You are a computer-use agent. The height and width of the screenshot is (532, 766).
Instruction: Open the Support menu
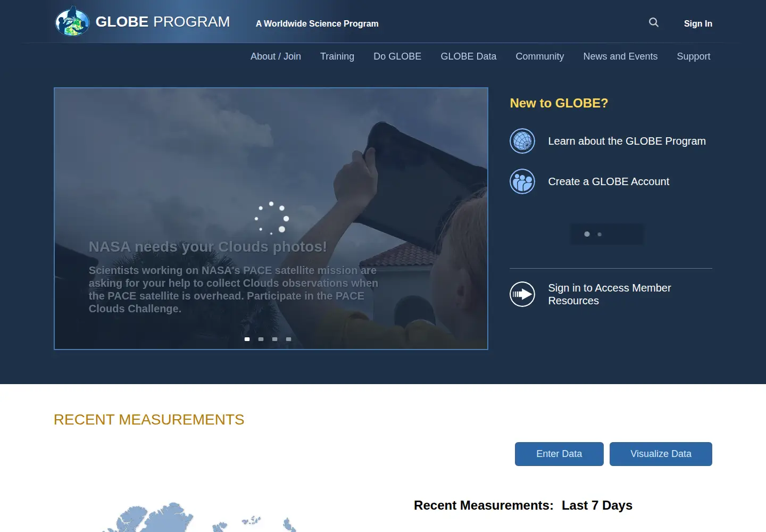[694, 56]
